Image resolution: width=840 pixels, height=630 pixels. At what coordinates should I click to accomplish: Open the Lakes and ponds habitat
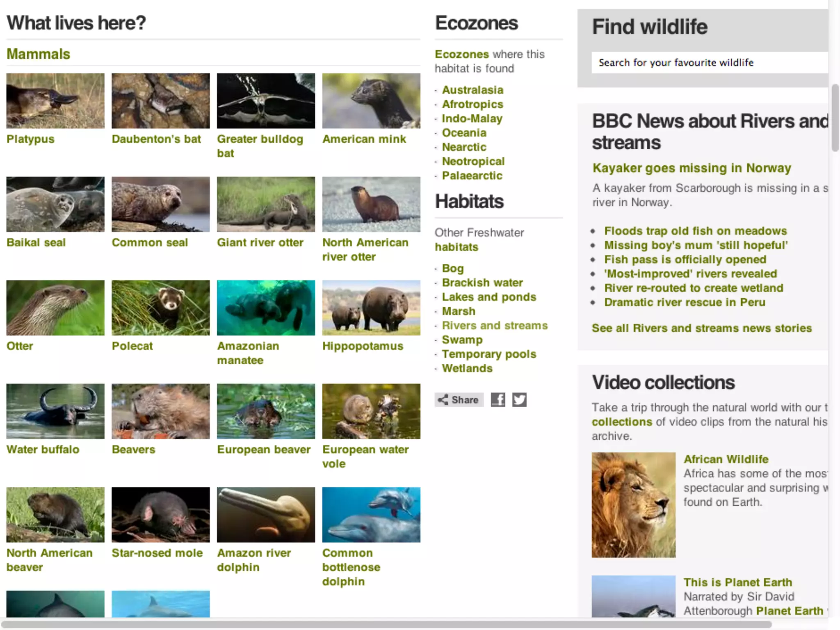click(489, 297)
